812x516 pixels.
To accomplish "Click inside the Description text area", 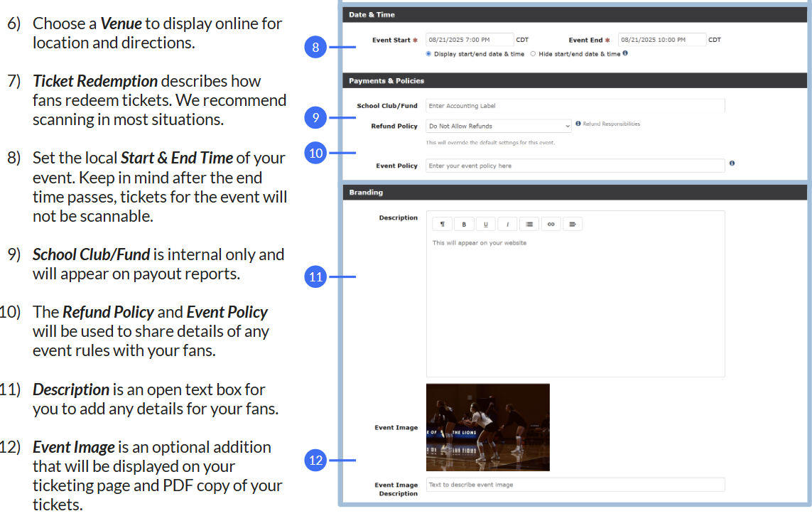I will [x=575, y=306].
